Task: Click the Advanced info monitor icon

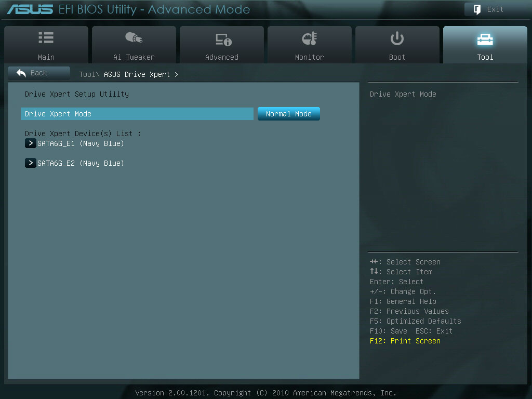Action: click(223, 39)
